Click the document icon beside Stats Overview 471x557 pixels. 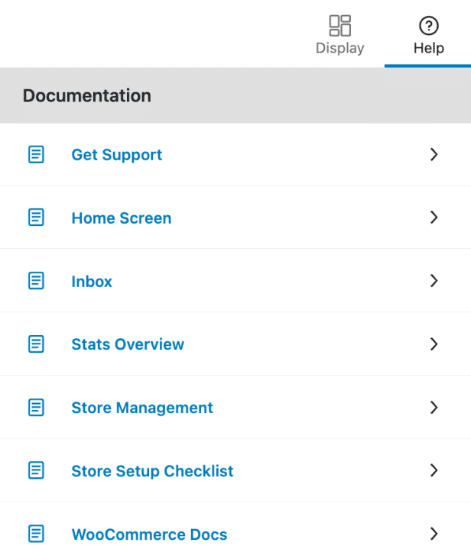click(x=36, y=344)
